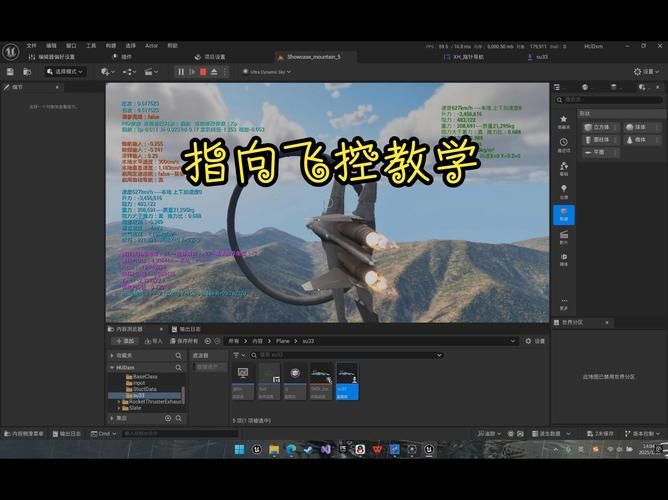Click the 导入 import button
Image resolution: width=668 pixels, height=500 pixels.
tap(154, 341)
